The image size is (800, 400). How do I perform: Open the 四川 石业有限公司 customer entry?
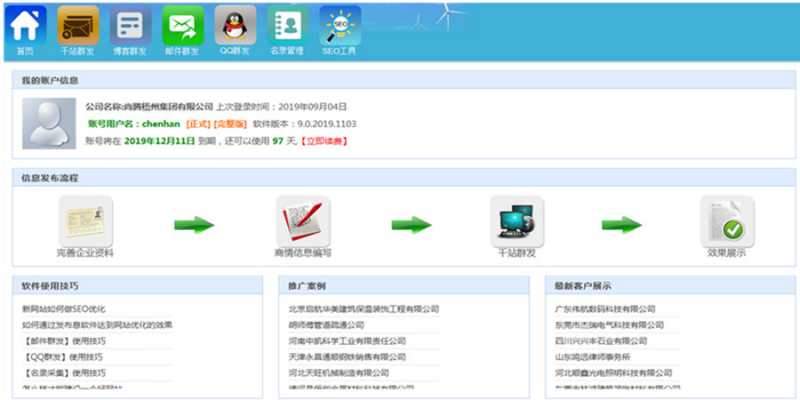[x=601, y=341]
